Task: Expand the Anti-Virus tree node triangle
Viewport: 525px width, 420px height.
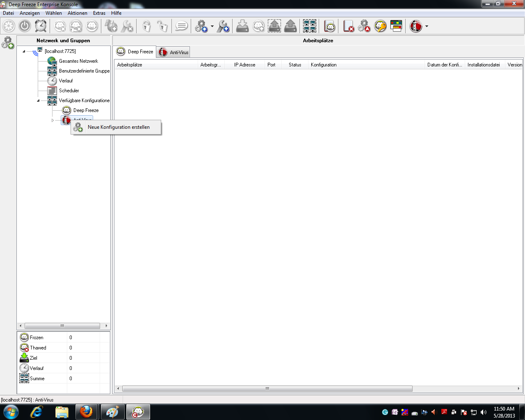Action: tap(52, 120)
